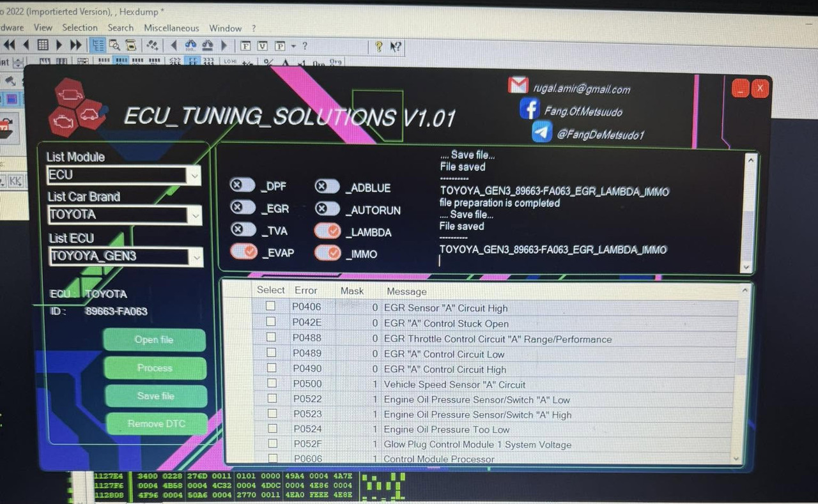
Task: Minimize the ECU Tuning Solutions window
Action: pos(740,88)
